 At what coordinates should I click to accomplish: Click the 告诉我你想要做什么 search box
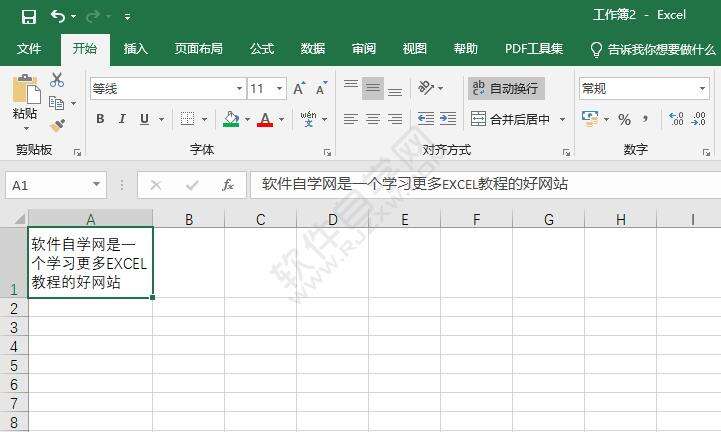pos(653,49)
